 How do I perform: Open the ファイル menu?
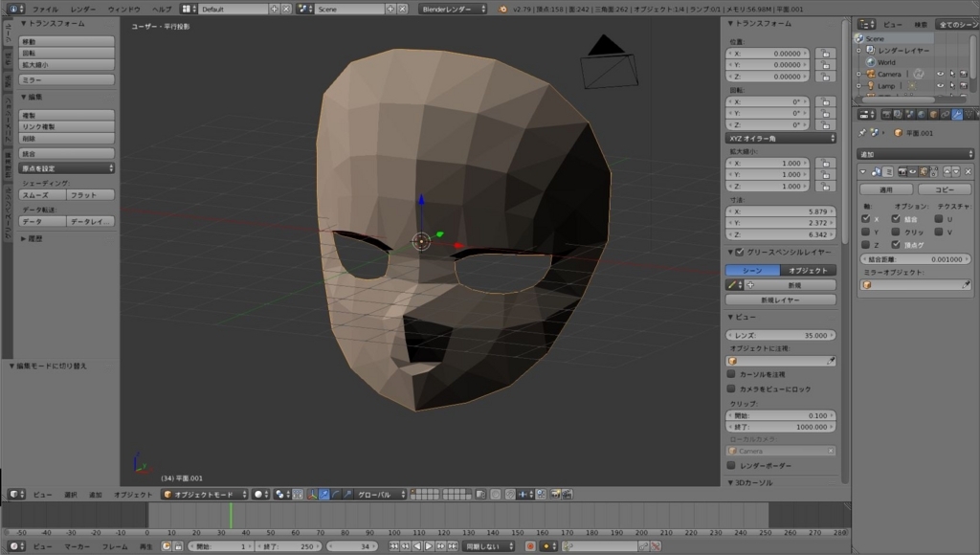coord(45,9)
